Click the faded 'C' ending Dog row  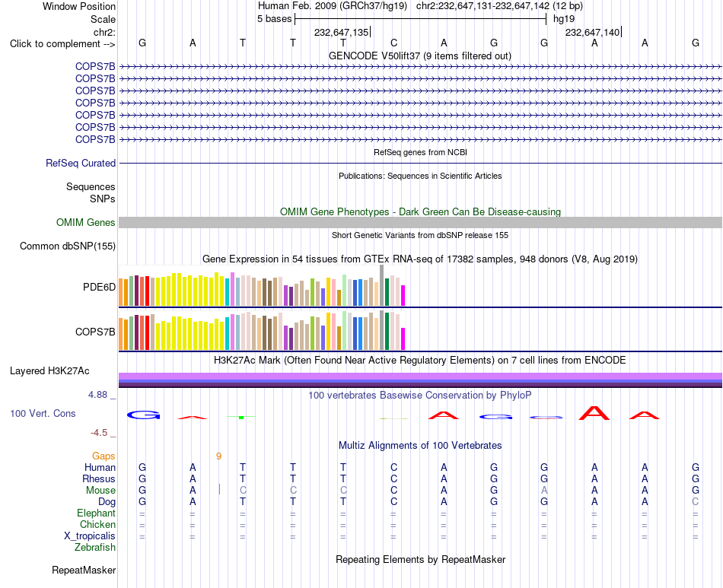(696, 501)
